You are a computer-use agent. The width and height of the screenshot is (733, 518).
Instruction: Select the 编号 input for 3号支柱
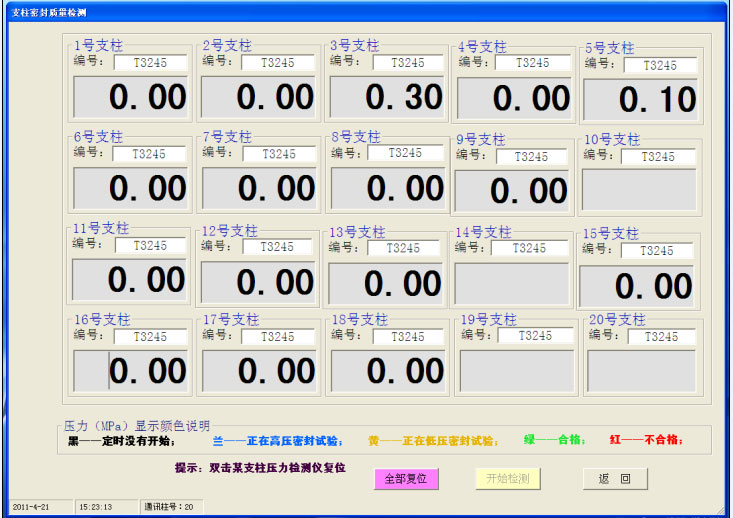pyautogui.click(x=407, y=63)
